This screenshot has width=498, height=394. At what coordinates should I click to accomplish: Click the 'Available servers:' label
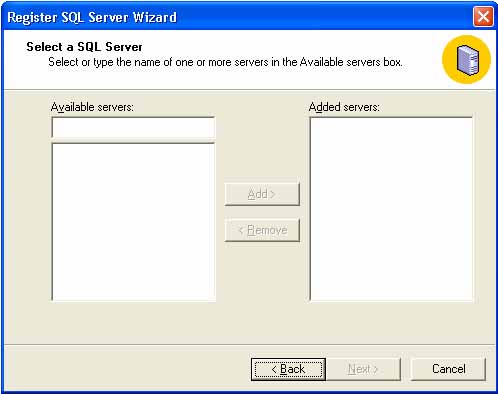pyautogui.click(x=92, y=107)
